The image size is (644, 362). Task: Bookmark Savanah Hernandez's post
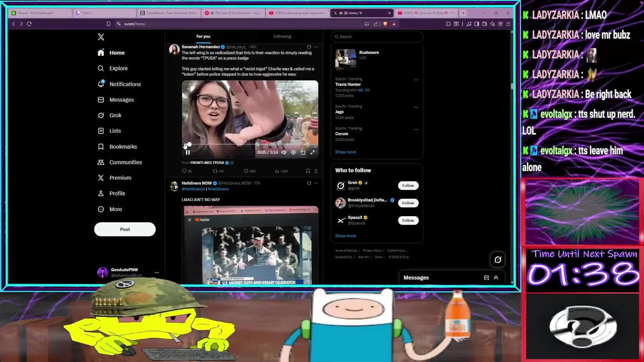point(308,171)
